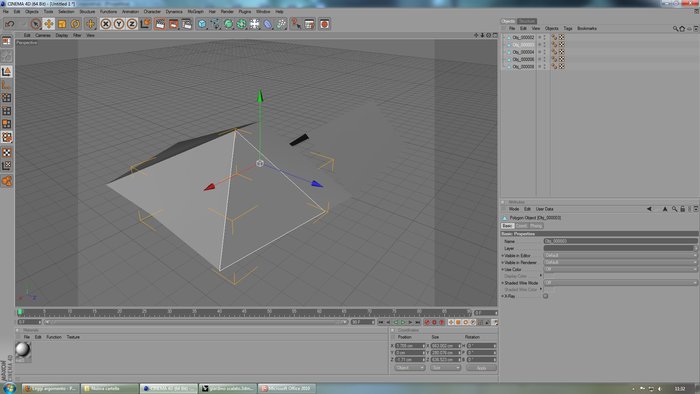Select the Move tool in toolbar

[x=49, y=24]
